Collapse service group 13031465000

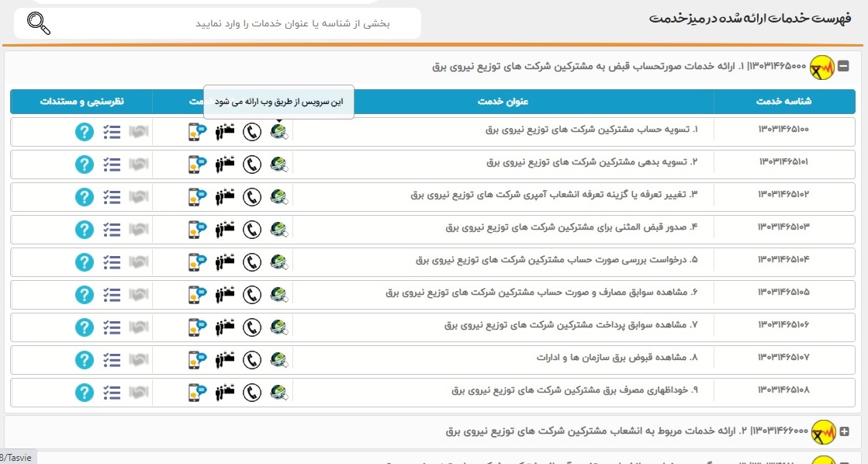[843, 67]
